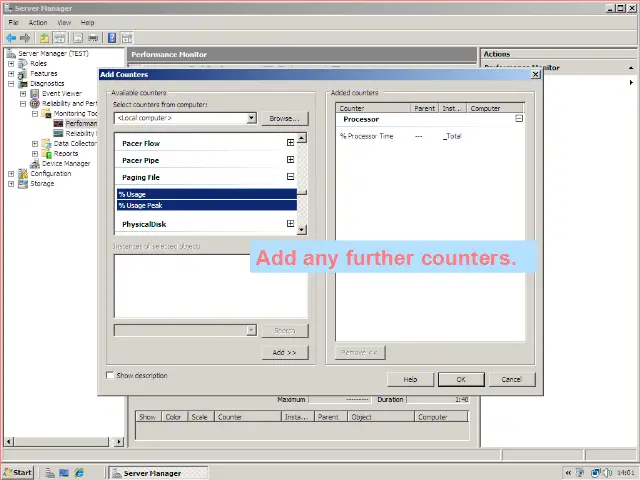Select the % Usage counter

coord(207,194)
